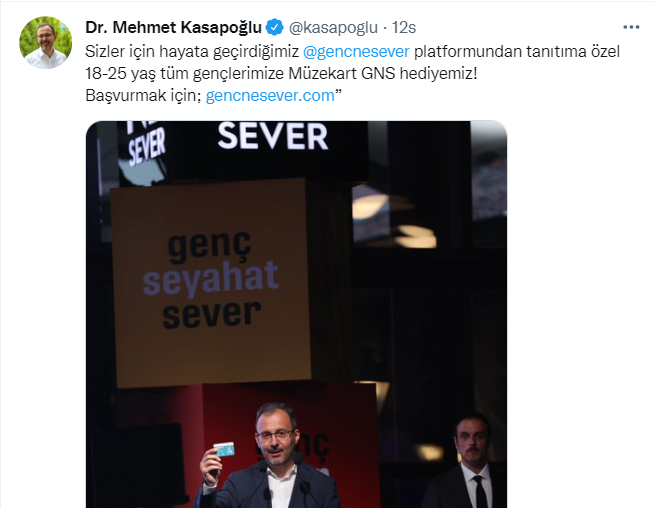Click the card held up in photo
This screenshot has width=655, height=508.
224,450
